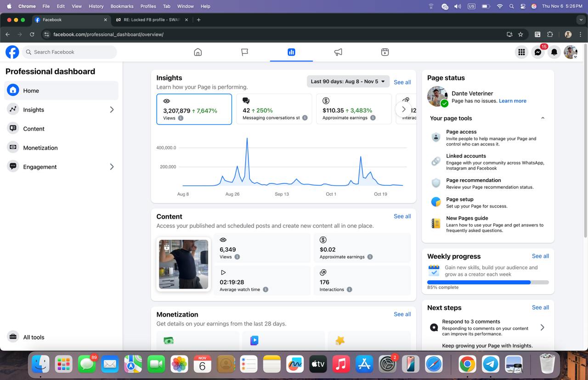Click Learn more in Page status
This screenshot has width=588, height=380.
pyautogui.click(x=513, y=101)
